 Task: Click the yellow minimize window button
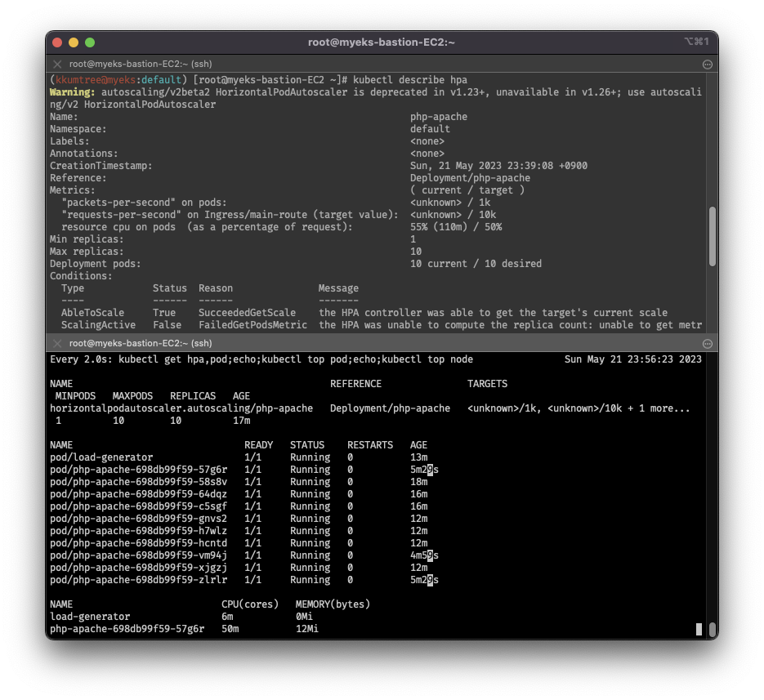74,42
